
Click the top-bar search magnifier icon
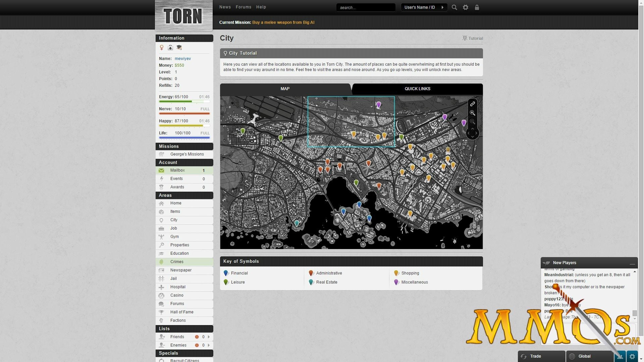point(454,7)
